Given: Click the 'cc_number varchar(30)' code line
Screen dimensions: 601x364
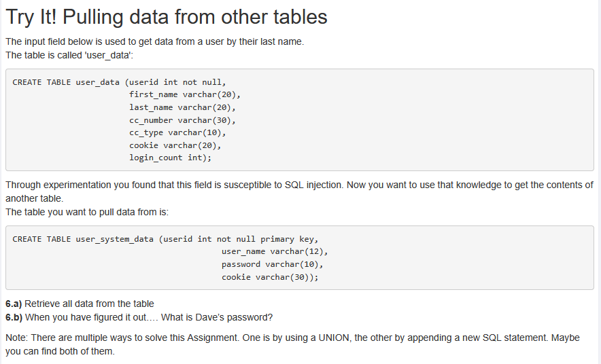Looking at the screenshot, I should point(182,120).
